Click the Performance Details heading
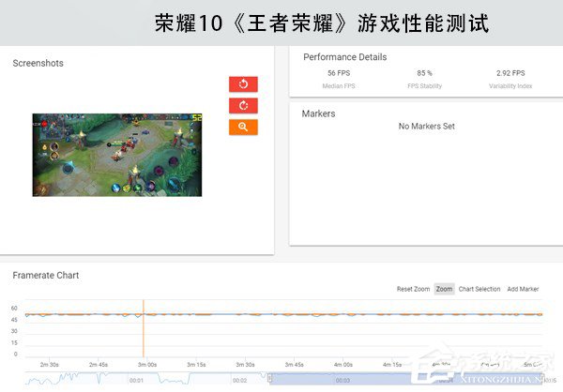 pyautogui.click(x=344, y=57)
